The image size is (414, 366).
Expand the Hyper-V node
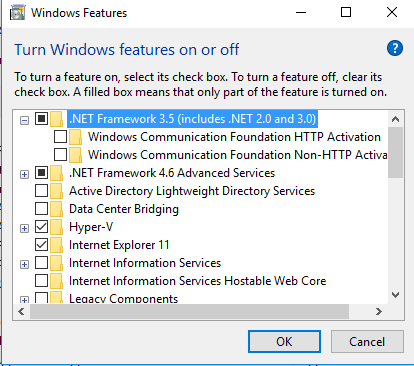click(24, 228)
